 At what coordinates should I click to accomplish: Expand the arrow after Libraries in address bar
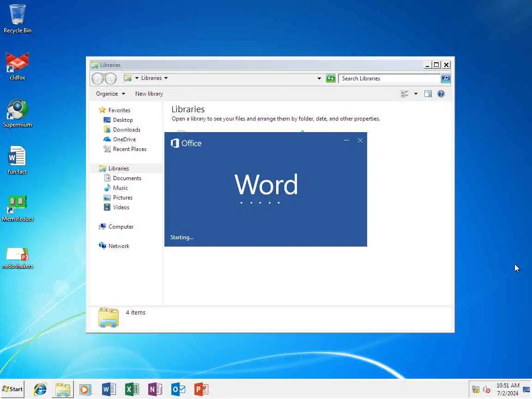pos(166,78)
